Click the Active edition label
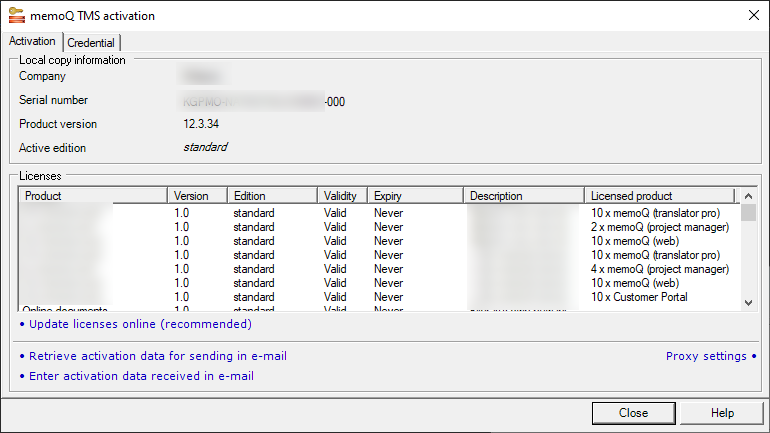The image size is (770, 433). (x=52, y=148)
